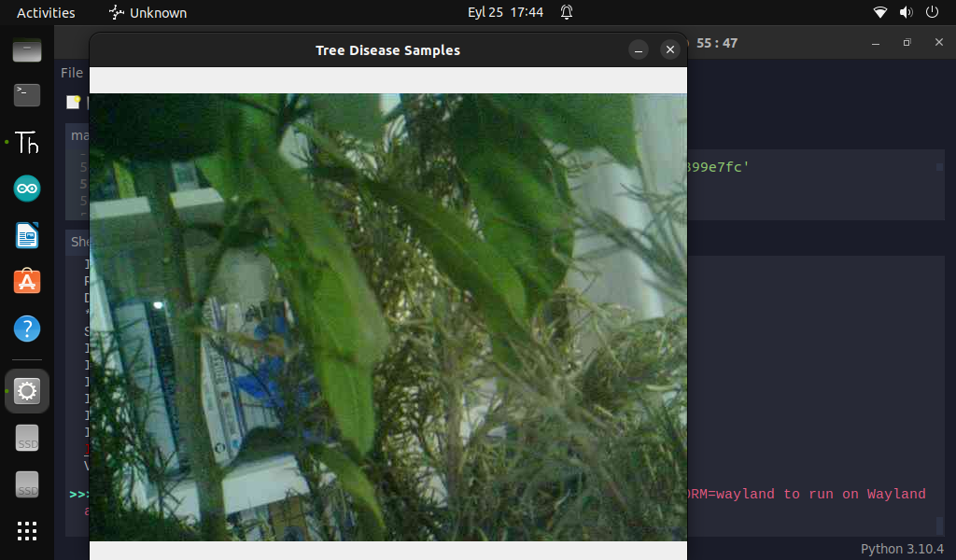The image size is (956, 560).
Task: Open the topmost dock icon
Action: coord(27,49)
